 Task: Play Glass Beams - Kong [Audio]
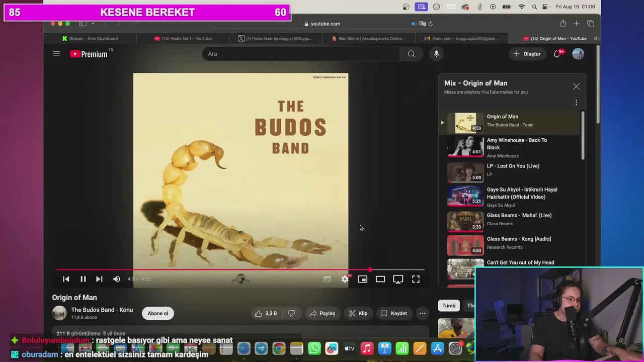(510, 245)
